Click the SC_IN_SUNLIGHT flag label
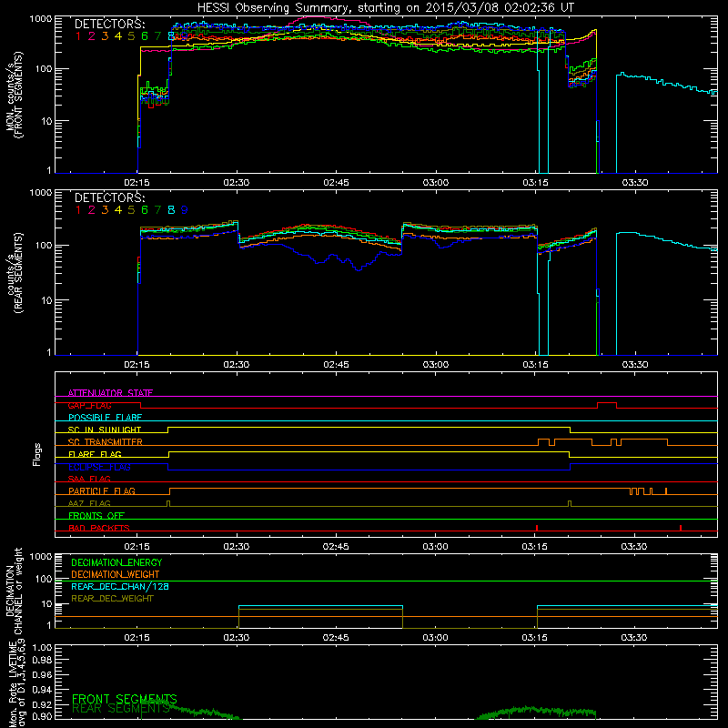This screenshot has height=728, width=728. pos(105,430)
